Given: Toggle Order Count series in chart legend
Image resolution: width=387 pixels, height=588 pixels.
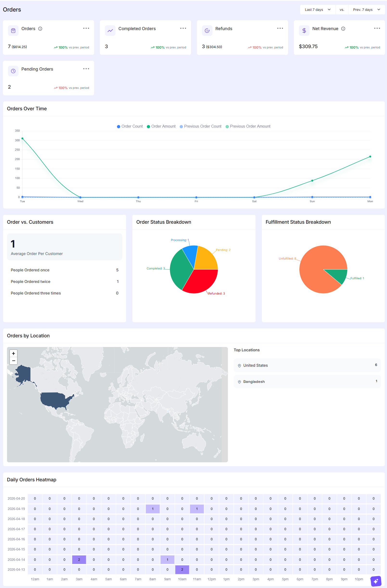Looking at the screenshot, I should point(130,126).
